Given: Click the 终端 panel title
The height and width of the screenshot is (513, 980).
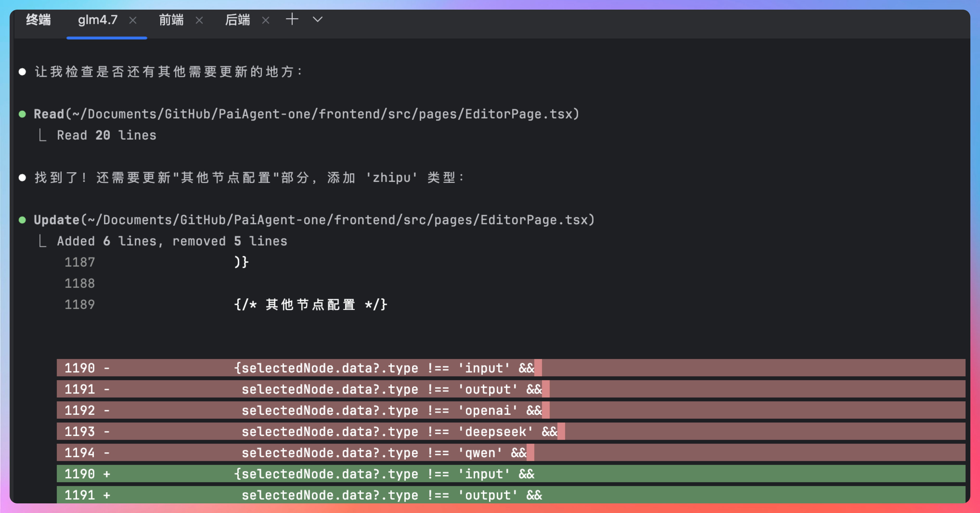Looking at the screenshot, I should (39, 20).
